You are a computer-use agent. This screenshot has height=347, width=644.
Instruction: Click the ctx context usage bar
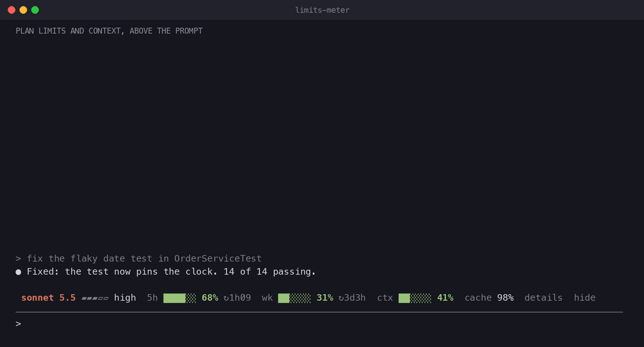(x=415, y=298)
